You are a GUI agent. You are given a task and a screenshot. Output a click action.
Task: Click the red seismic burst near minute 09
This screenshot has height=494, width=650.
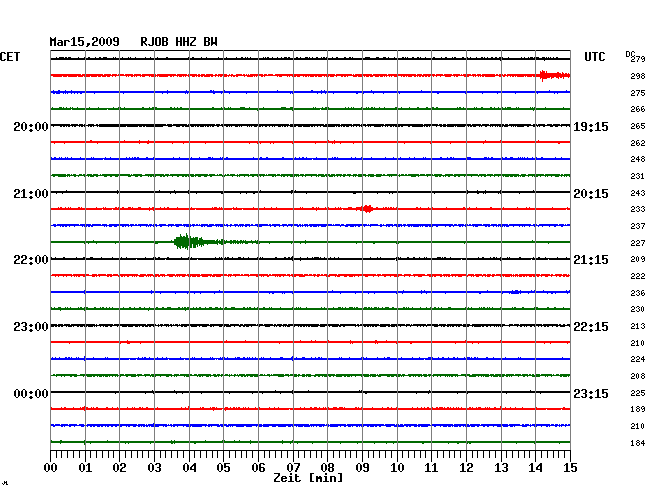point(366,208)
